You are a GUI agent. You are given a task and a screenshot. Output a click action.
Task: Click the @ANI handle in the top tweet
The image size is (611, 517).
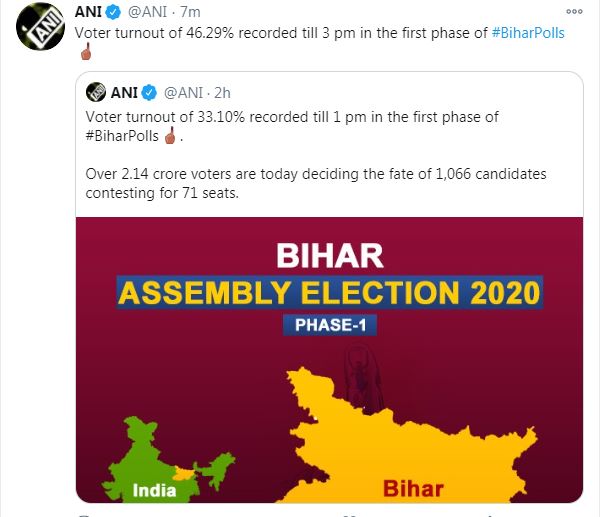click(x=147, y=12)
